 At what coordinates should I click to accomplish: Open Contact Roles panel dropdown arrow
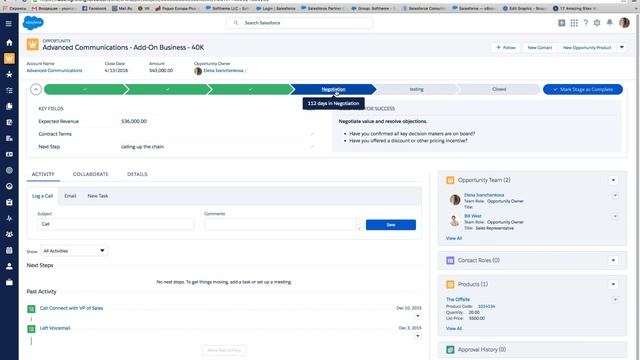coord(613,260)
